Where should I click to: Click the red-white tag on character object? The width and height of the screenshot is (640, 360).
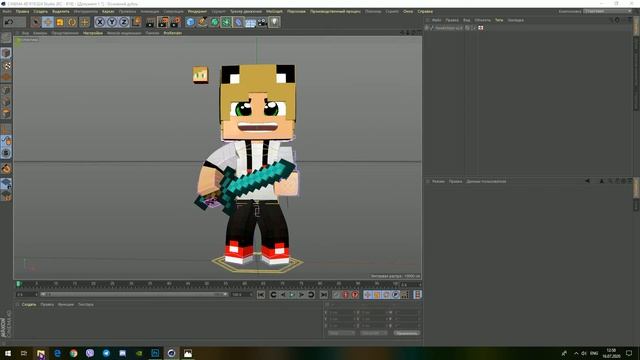pyautogui.click(x=481, y=28)
